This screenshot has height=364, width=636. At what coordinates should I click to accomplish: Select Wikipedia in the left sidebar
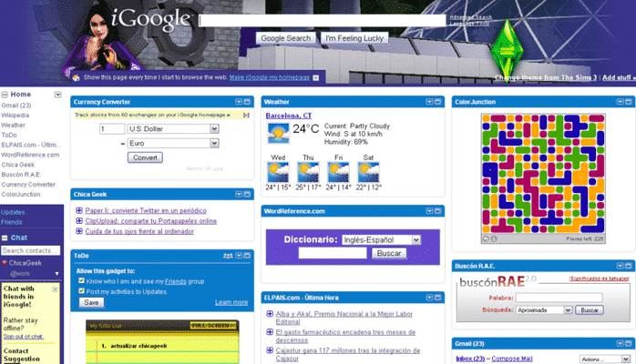15,116
